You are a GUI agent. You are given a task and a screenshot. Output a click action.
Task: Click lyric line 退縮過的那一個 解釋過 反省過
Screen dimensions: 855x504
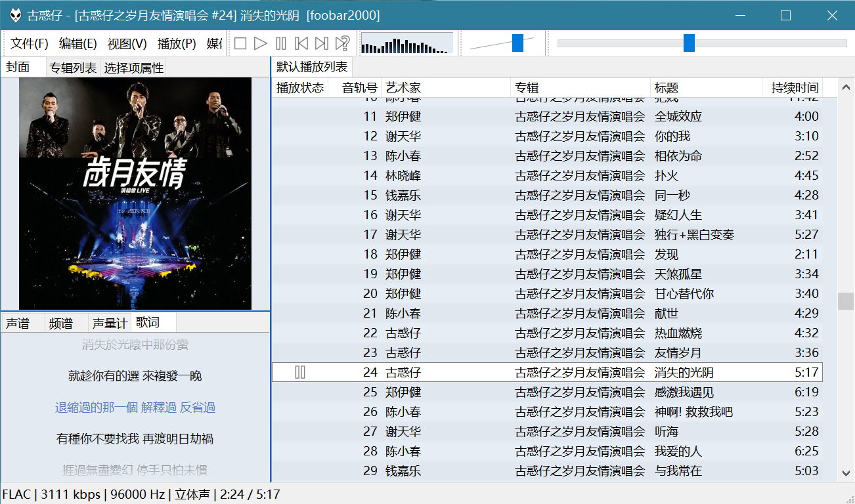tap(135, 408)
